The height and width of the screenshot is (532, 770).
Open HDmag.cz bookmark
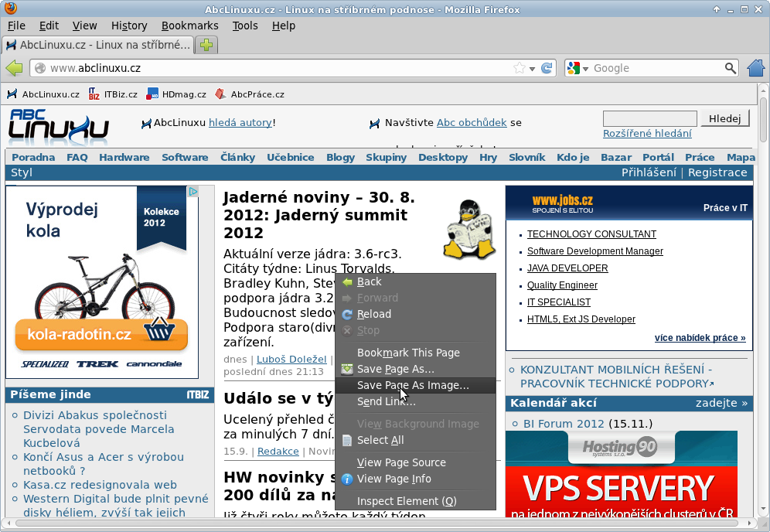tap(176, 94)
